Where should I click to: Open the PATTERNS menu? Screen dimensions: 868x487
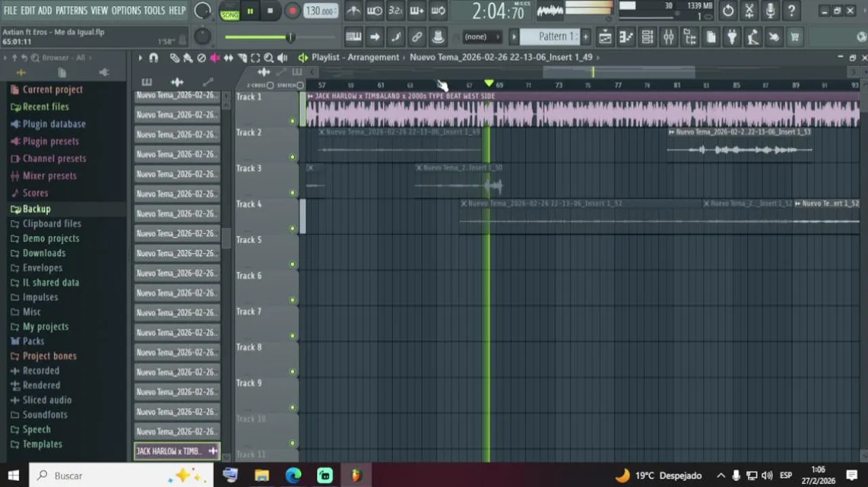pos(71,11)
